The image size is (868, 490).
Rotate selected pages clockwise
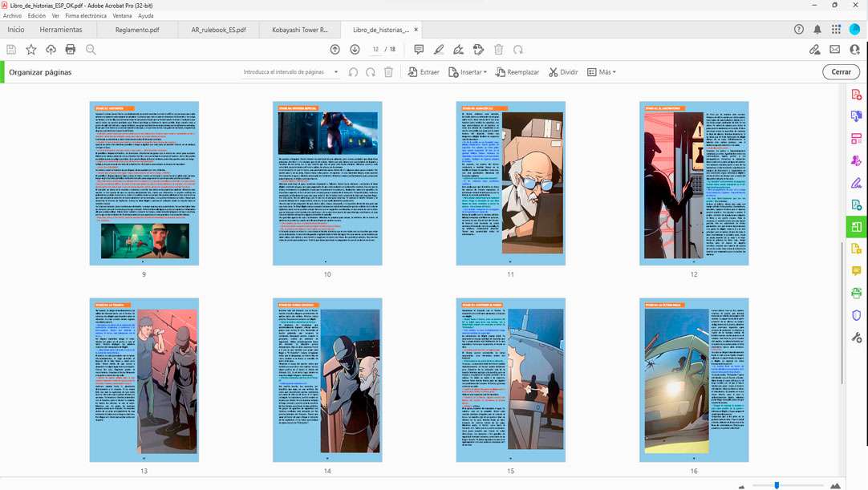click(x=371, y=72)
